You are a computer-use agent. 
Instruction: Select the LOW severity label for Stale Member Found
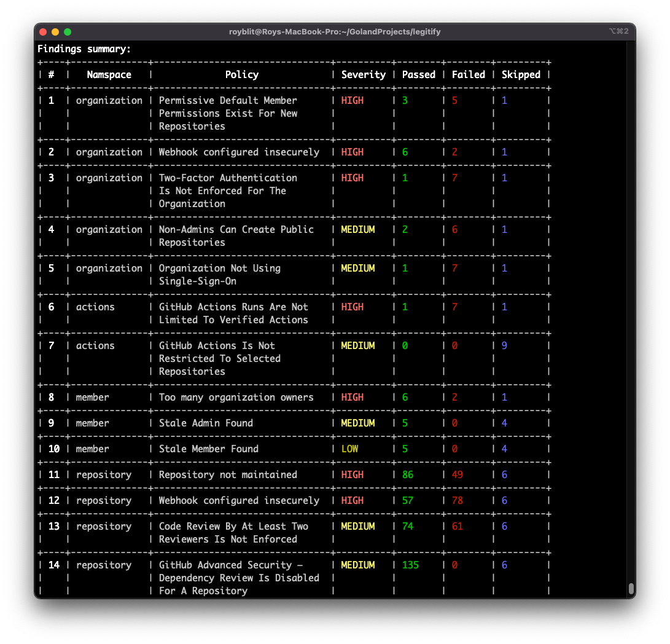coord(350,449)
